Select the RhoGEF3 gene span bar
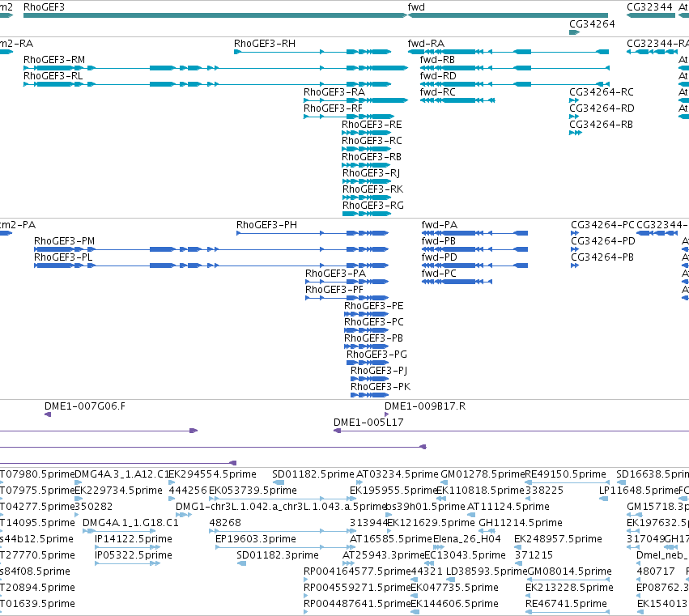Screen dimensions: 689x616 click(215, 15)
